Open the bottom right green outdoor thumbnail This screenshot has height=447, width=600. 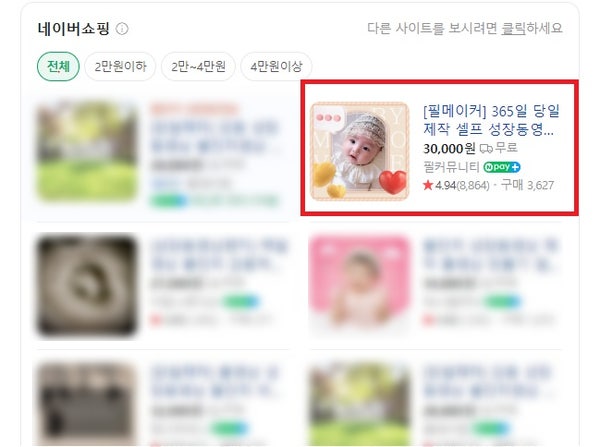pos(359,404)
